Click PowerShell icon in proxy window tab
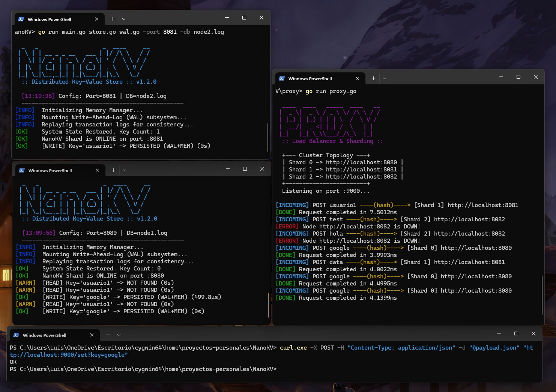 282,78
